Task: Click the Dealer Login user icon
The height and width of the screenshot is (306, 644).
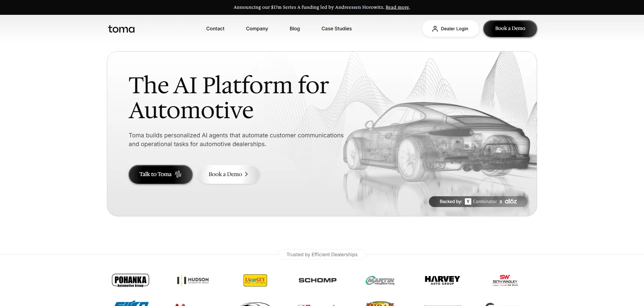Action: [x=435, y=29]
